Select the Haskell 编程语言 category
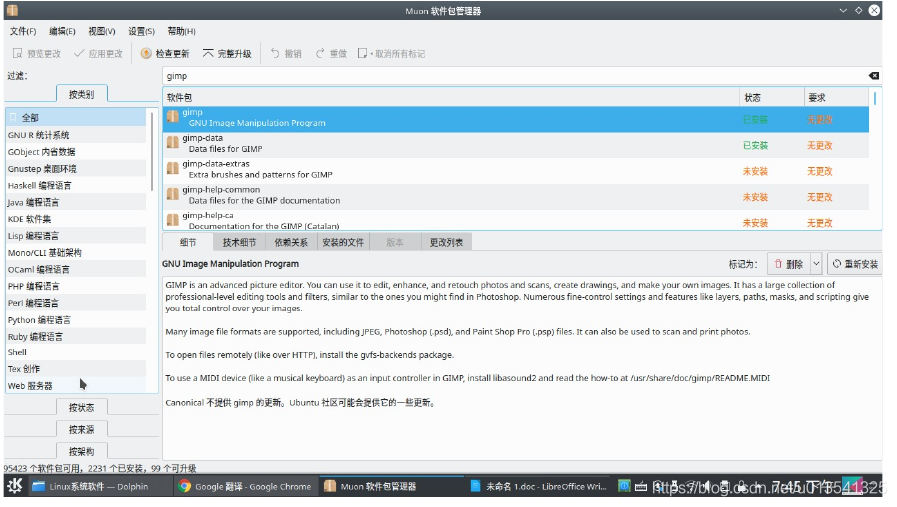Image resolution: width=897 pixels, height=507 pixels. (76, 185)
